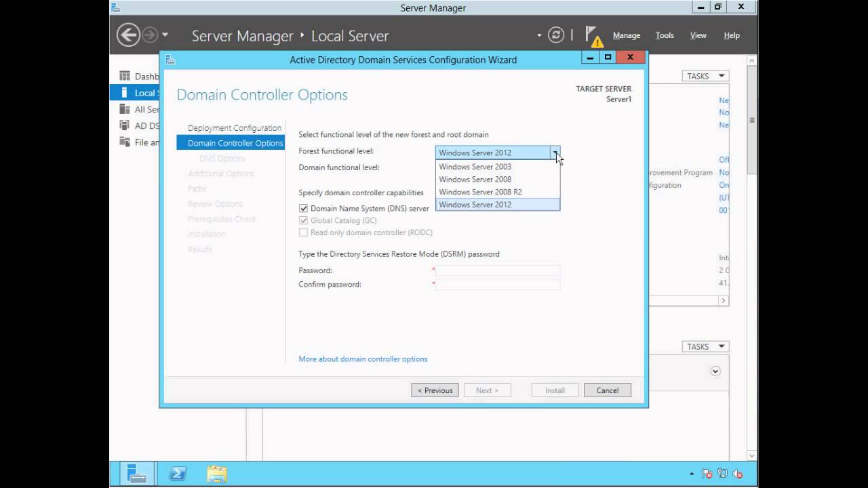This screenshot has height=488, width=868.
Task: Open File Explorer from the taskbar
Action: (217, 473)
